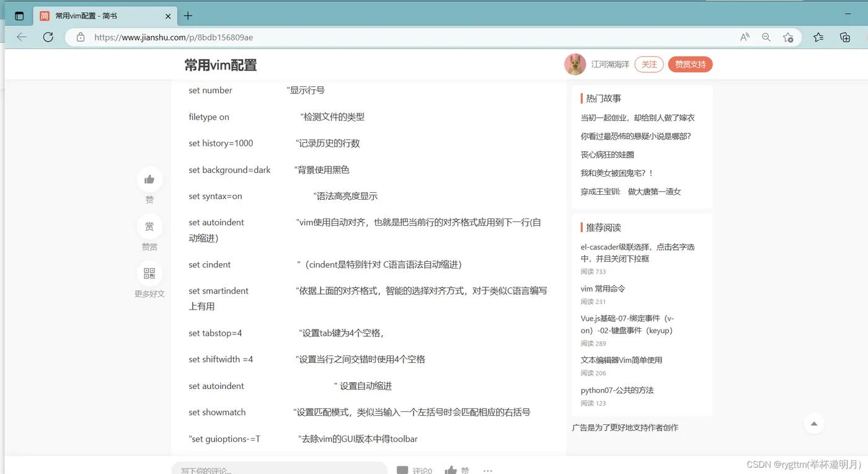Close the 常用vim配置 tab
This screenshot has width=868, height=474.
pyautogui.click(x=167, y=16)
